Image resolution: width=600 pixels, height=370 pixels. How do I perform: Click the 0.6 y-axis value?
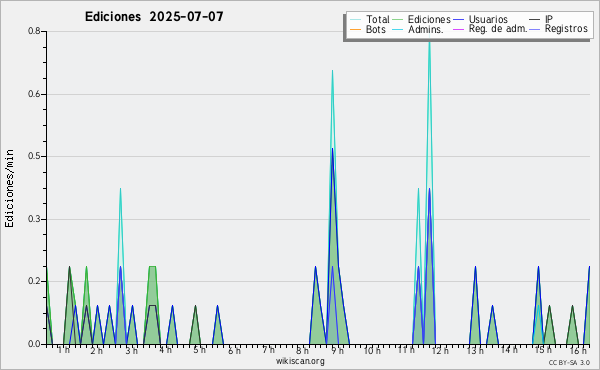coord(34,94)
